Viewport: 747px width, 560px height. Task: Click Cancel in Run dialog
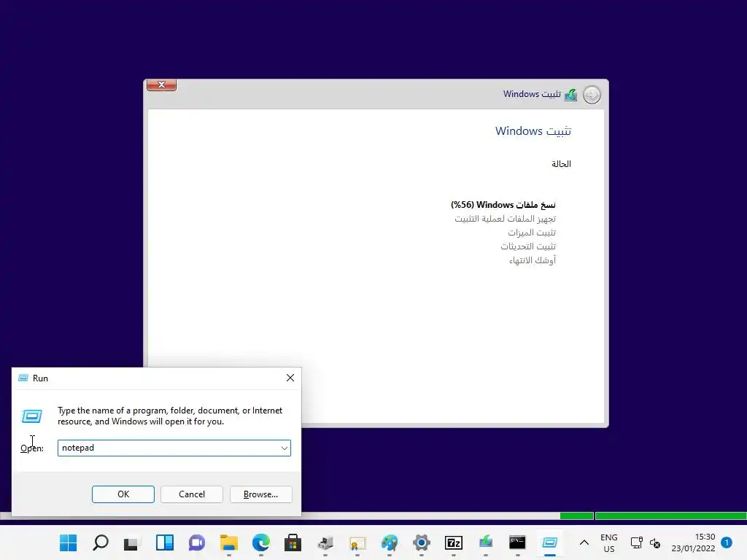point(192,494)
